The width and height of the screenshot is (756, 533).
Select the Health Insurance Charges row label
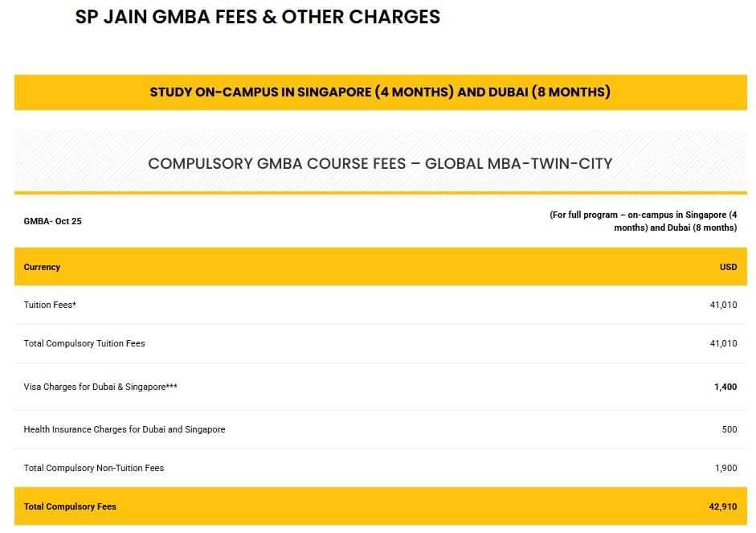125,429
